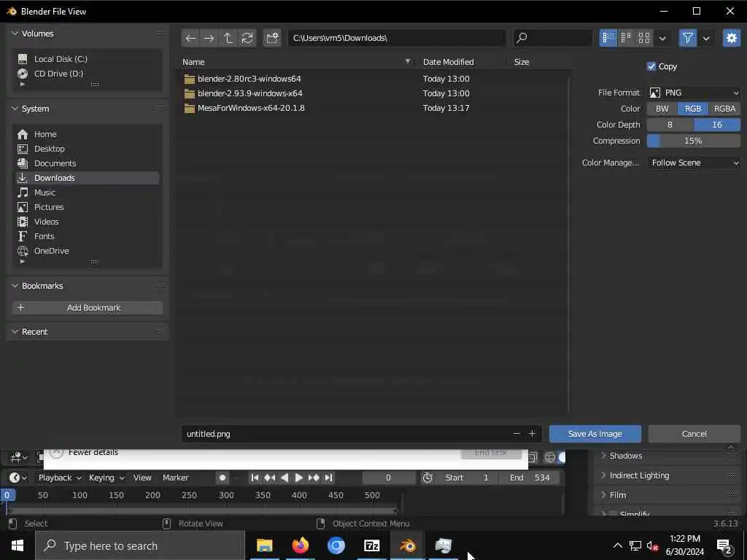Viewport: 747px width, 560px height.
Task: Click the untitled.png filename field
Action: point(345,434)
